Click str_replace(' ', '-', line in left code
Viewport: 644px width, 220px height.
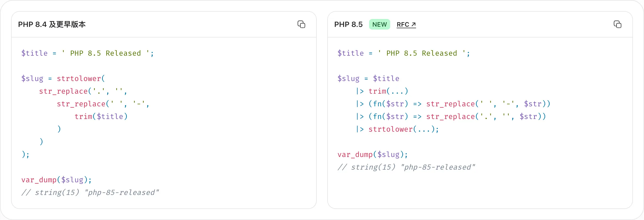coord(103,104)
